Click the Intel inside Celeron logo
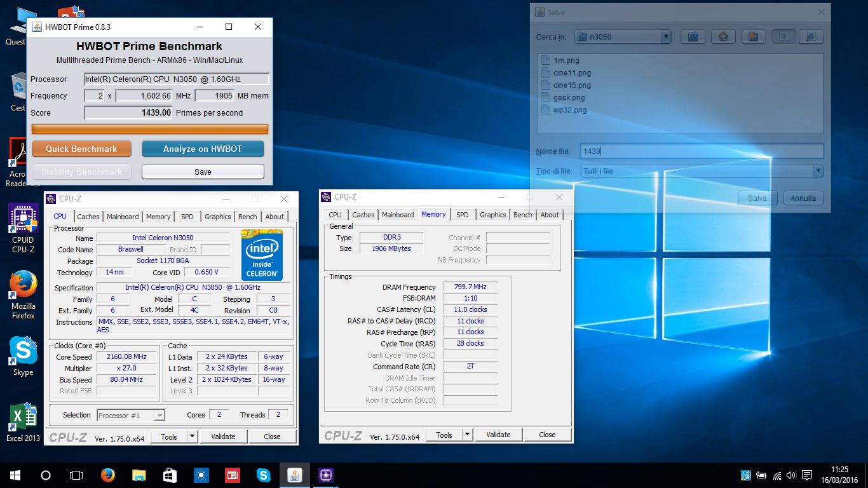Viewport: 868px width, 488px height. (262, 254)
